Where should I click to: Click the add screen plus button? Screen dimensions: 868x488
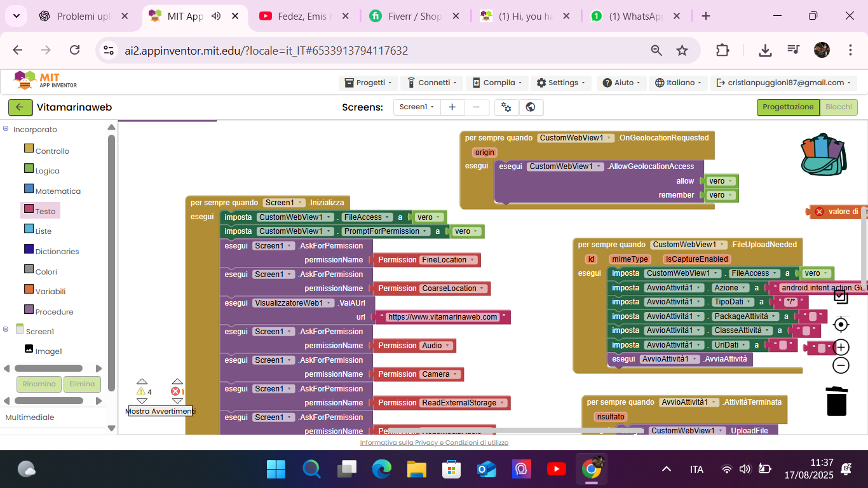tap(452, 107)
